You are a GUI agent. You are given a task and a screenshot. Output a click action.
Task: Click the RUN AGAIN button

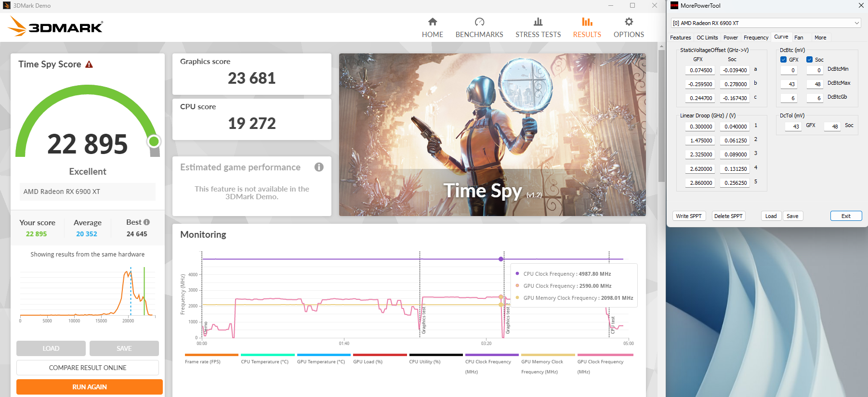point(90,387)
